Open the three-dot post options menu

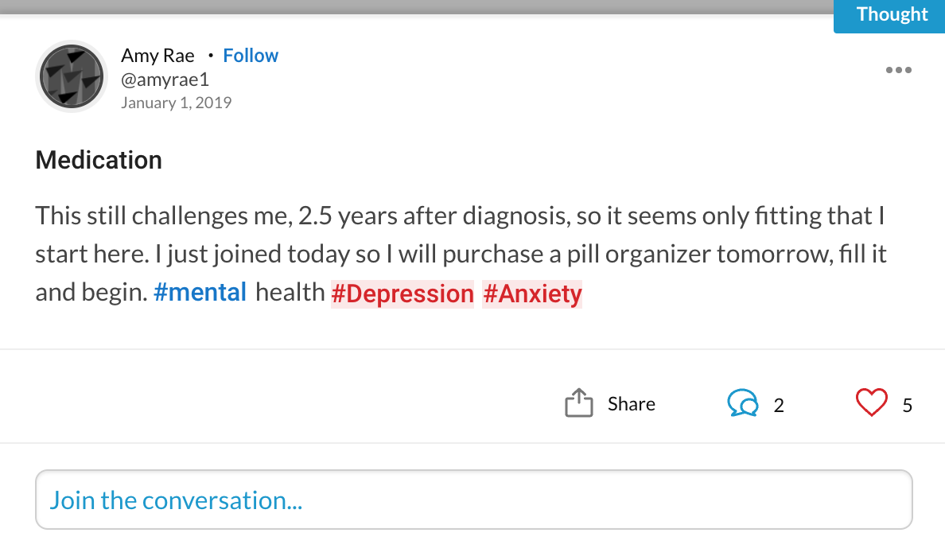tap(899, 70)
